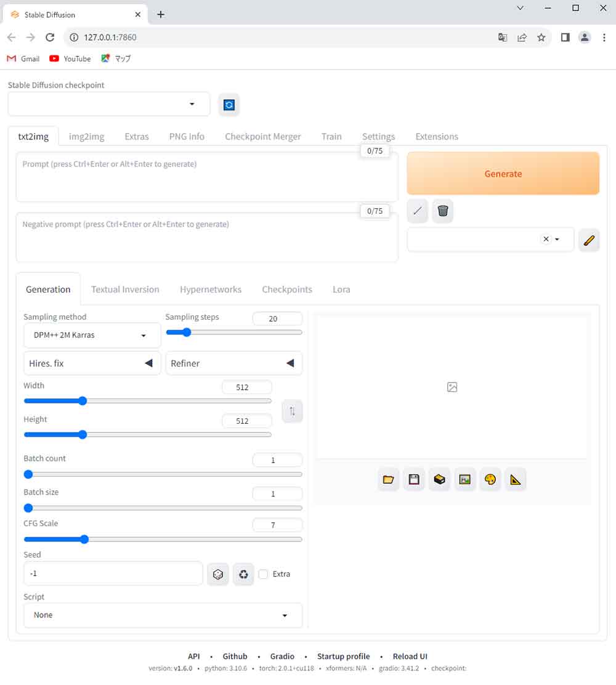
Task: Open the Stable Diffusion checkpoint dropdown
Action: 109,104
